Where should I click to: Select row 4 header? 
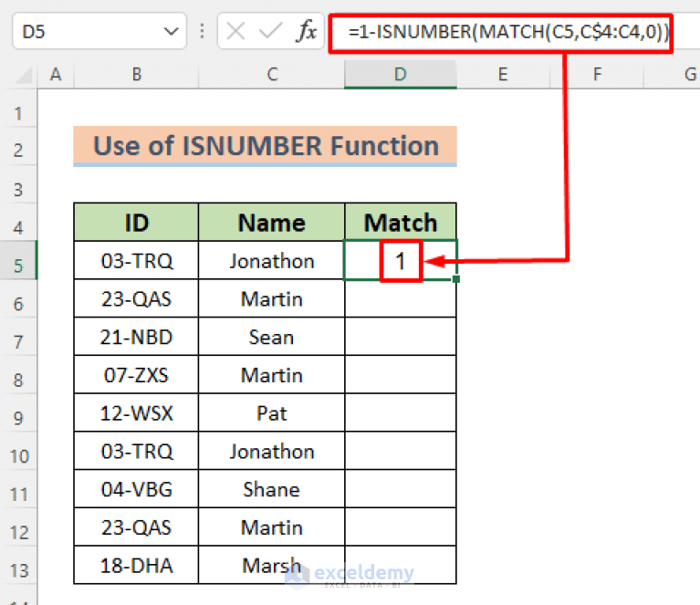[18, 223]
